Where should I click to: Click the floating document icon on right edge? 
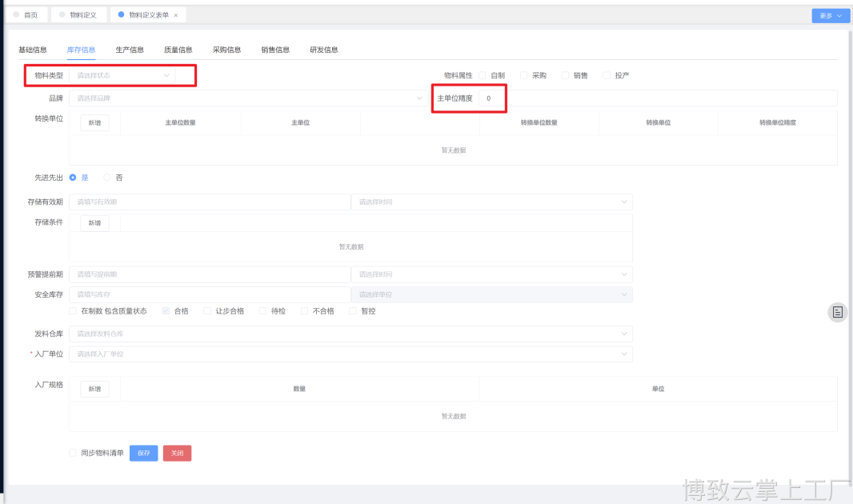(x=837, y=312)
